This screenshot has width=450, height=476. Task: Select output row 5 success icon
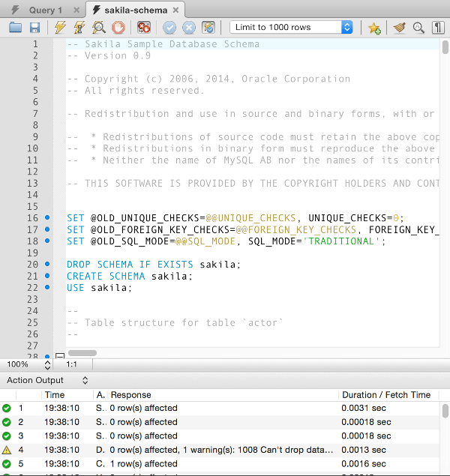pyautogui.click(x=7, y=464)
